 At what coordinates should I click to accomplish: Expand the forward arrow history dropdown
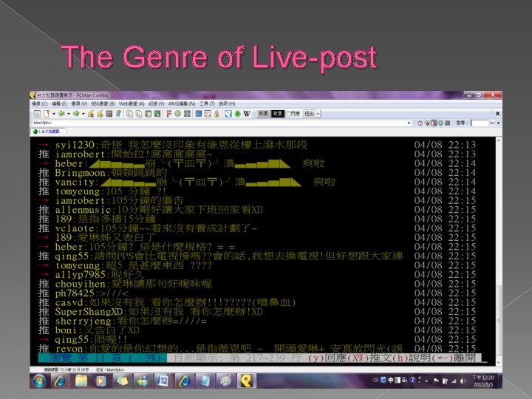83,114
